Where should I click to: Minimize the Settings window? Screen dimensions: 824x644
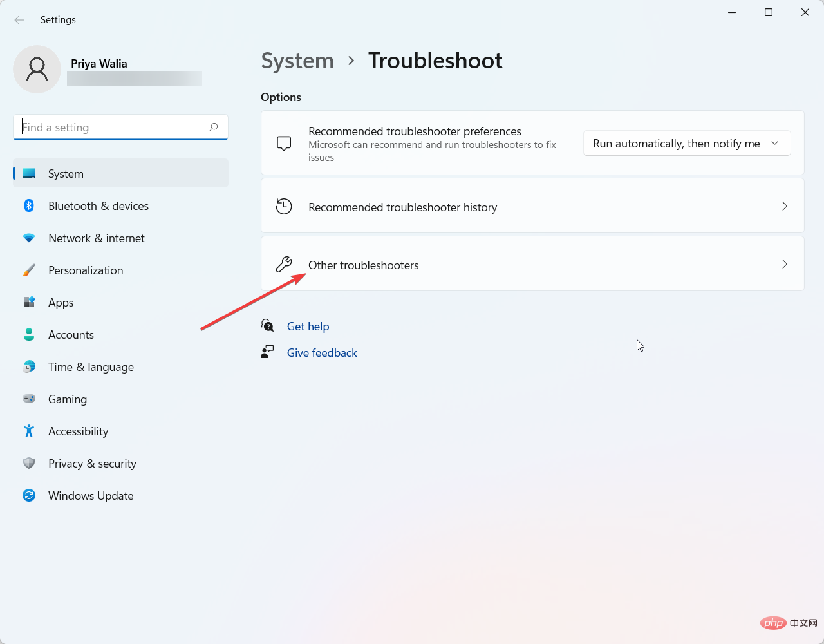[732, 12]
